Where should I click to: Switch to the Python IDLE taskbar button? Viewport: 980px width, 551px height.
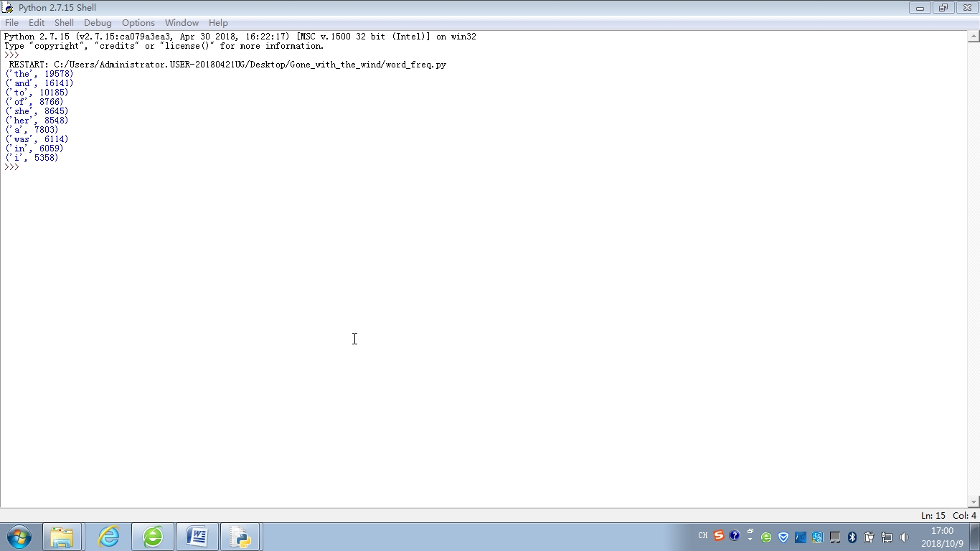[x=240, y=537]
